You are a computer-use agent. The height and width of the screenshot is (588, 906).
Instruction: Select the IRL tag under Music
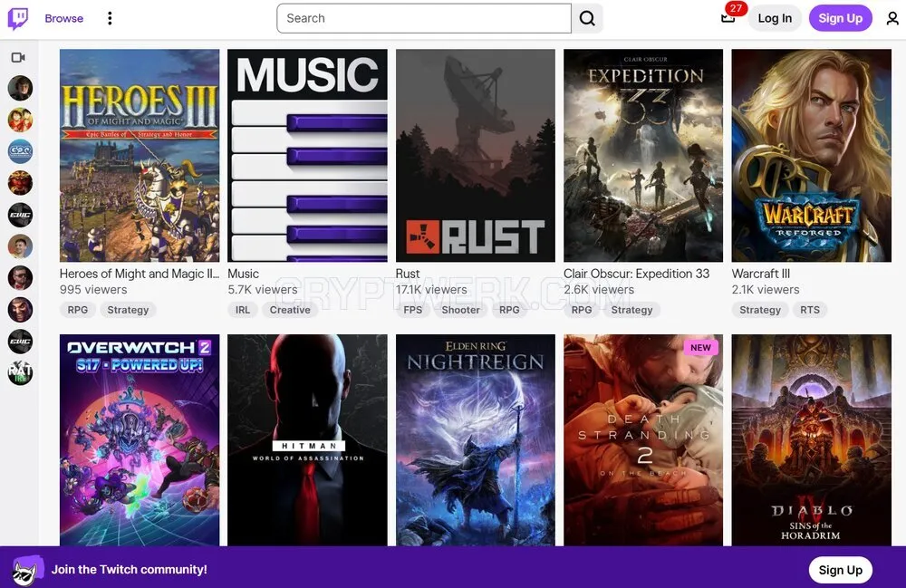[x=243, y=310]
